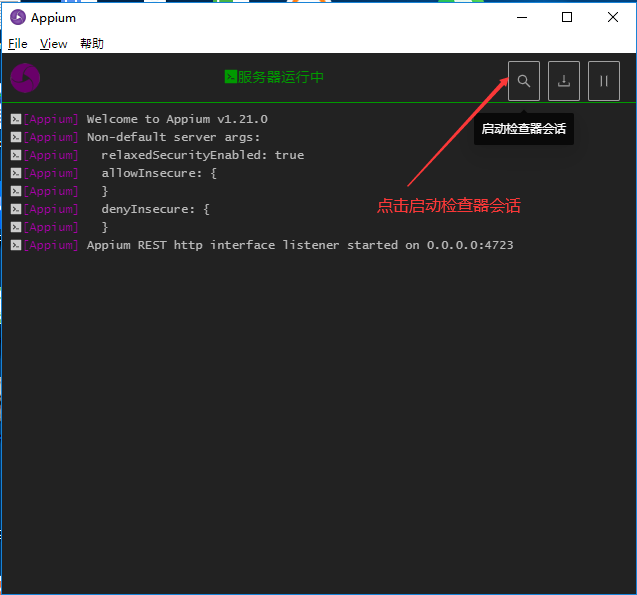Start inspector session via magnifier icon
The width and height of the screenshot is (637, 595).
click(x=524, y=81)
